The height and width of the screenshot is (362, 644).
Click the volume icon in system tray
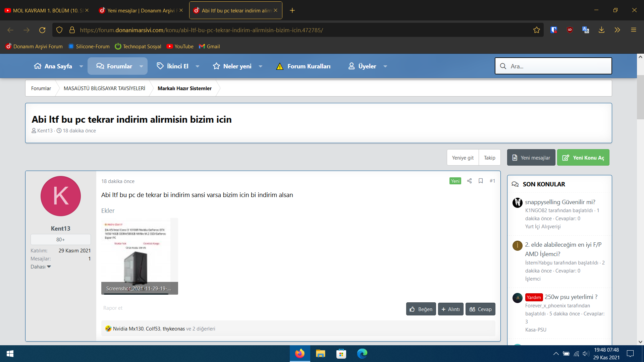coord(586,354)
